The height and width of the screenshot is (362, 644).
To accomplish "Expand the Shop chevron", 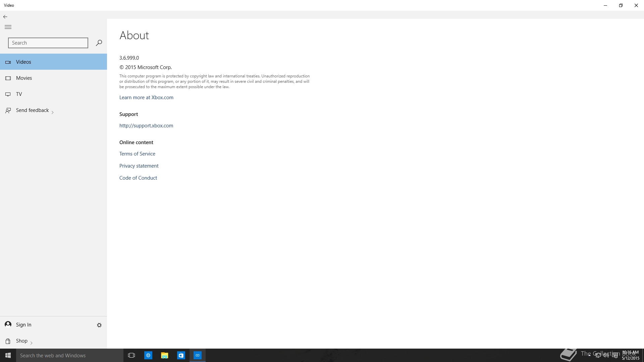I will [31, 343].
